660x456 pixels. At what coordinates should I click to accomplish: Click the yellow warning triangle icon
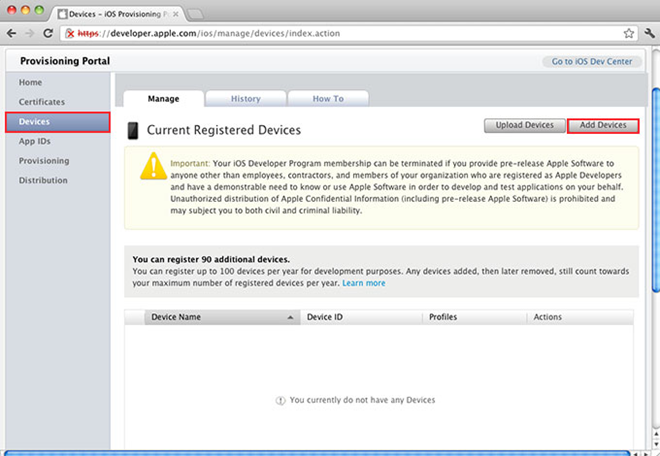(154, 166)
